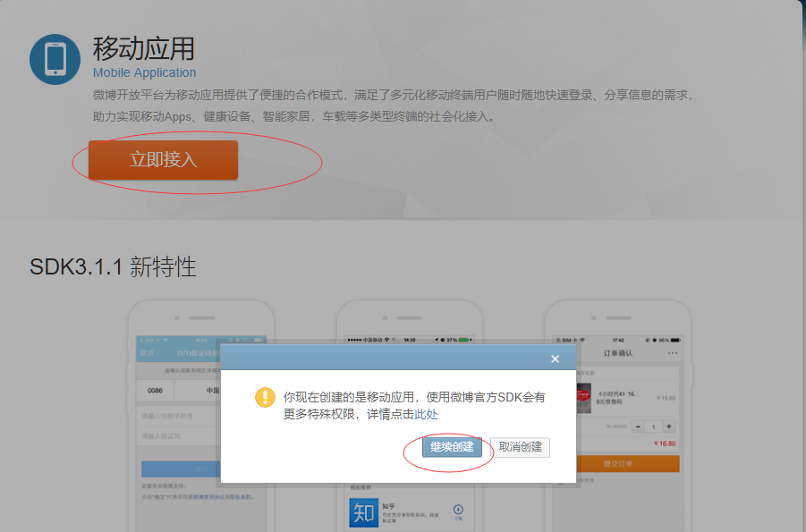Click the orange 立即接入 button
The image size is (806, 532).
pos(163,160)
